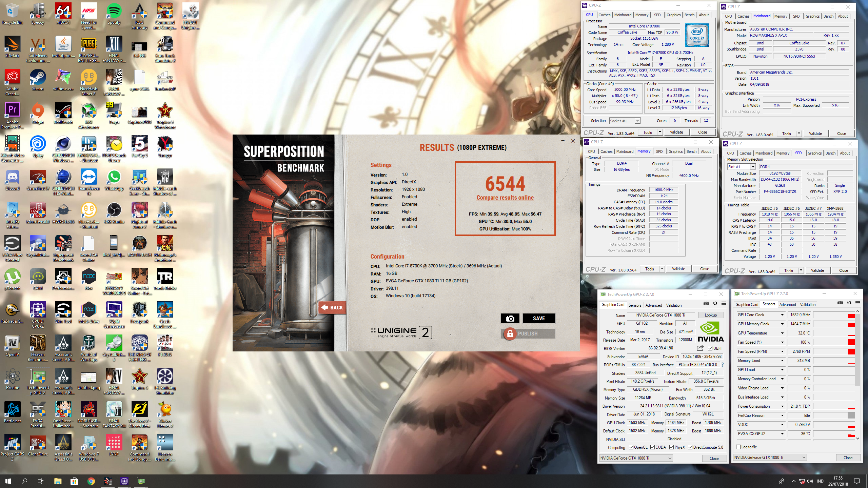Open Validation tab in GPU-Z Sensors window
868x488 pixels.
click(x=808, y=305)
